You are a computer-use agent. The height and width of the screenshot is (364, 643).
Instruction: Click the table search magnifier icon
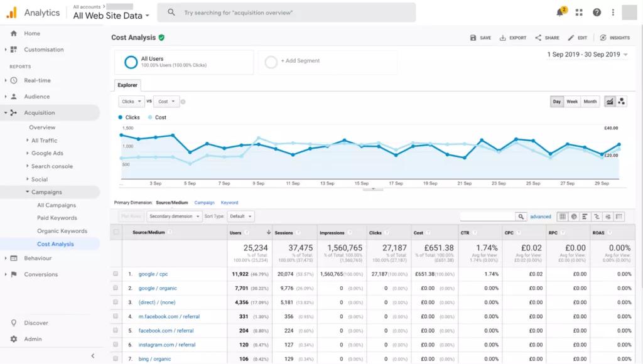coord(521,217)
